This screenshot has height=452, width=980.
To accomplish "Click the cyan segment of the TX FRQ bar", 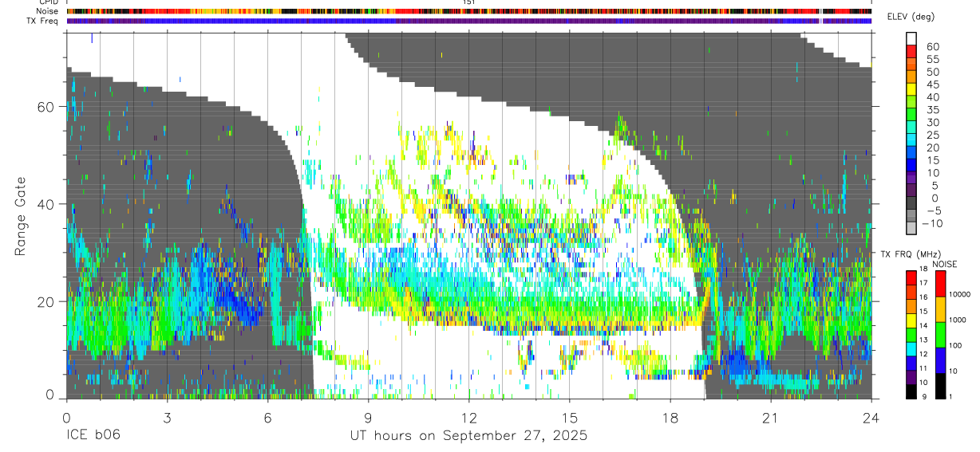I will click(x=911, y=349).
